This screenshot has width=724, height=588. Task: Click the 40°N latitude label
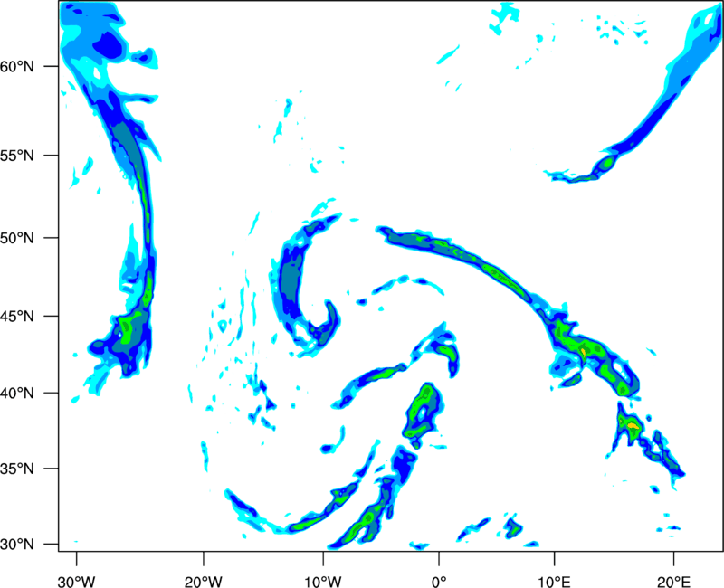[17, 394]
